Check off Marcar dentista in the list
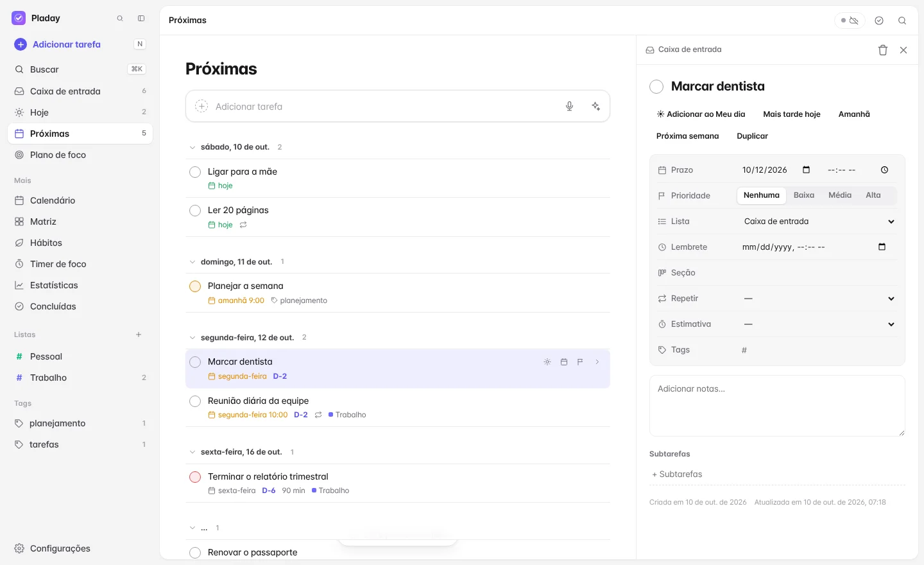The image size is (924, 565). coord(195,362)
